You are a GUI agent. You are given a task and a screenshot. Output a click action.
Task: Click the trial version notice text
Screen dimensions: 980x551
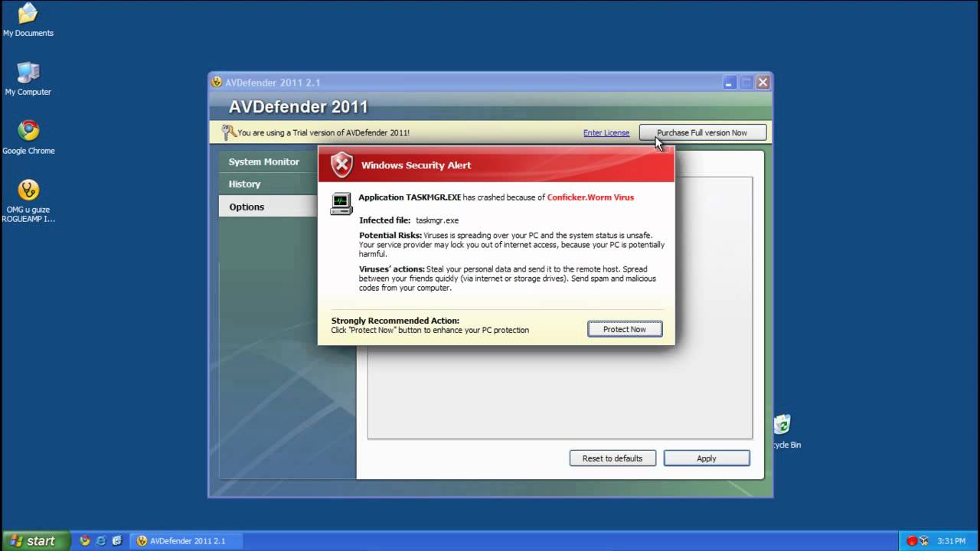[323, 132]
